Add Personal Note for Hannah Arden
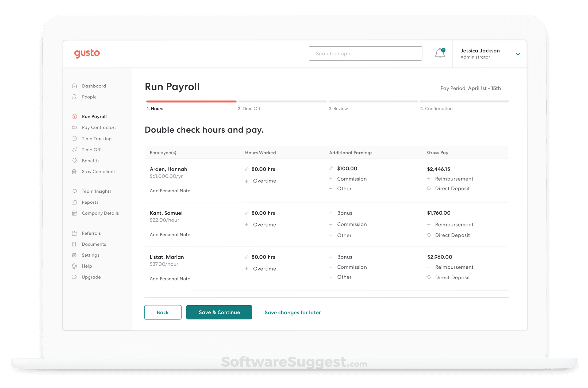 tap(170, 191)
